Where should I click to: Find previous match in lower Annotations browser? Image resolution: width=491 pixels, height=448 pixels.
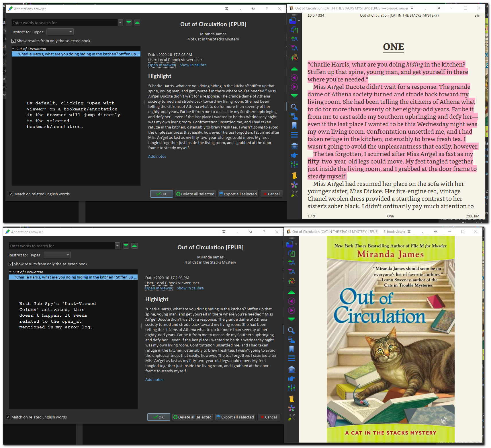point(134,246)
